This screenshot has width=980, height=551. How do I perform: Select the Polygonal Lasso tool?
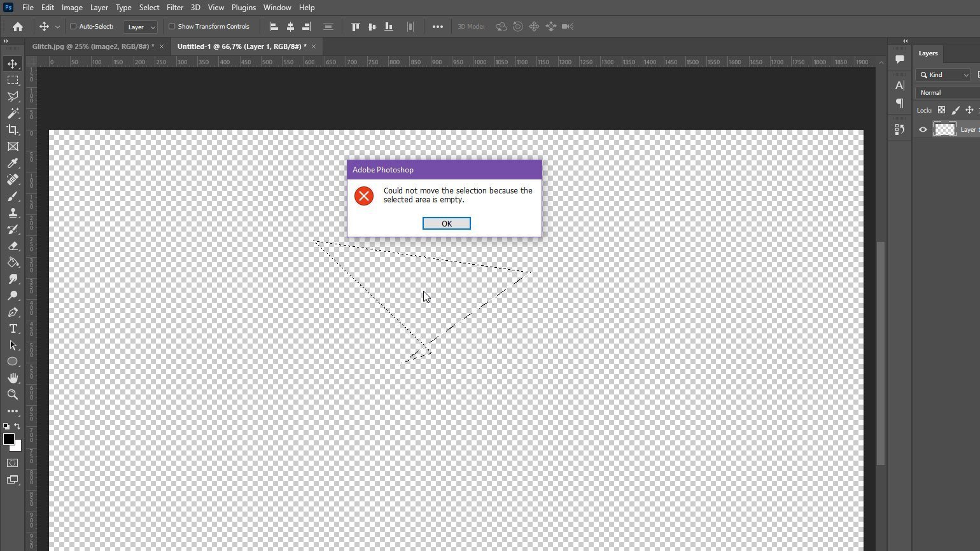coord(13,97)
